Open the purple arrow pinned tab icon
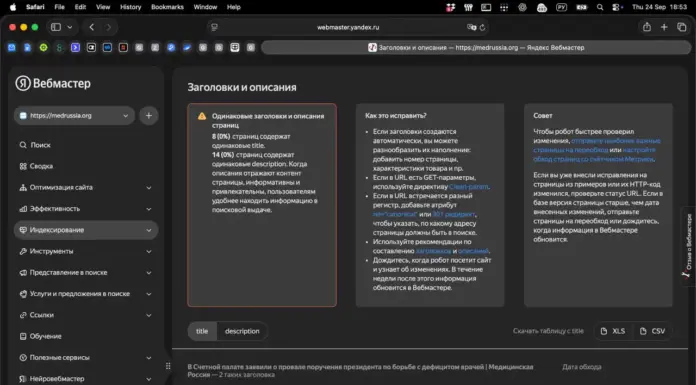 tap(75, 48)
